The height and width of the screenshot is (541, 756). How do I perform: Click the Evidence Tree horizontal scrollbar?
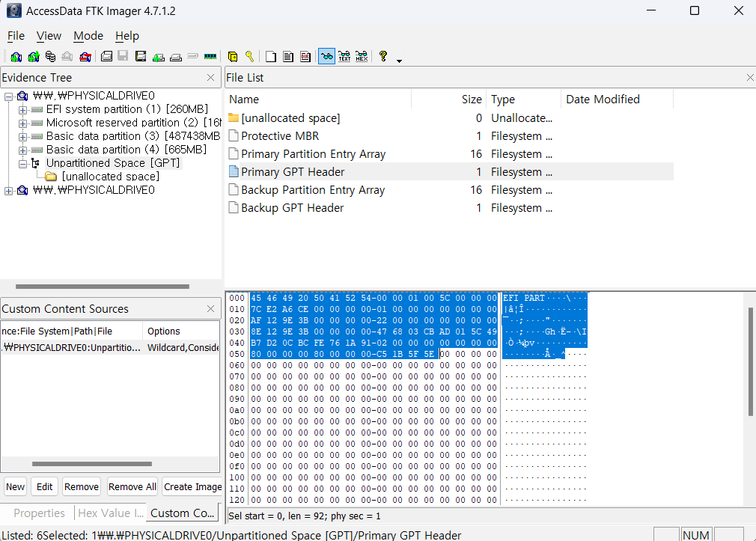[103, 287]
